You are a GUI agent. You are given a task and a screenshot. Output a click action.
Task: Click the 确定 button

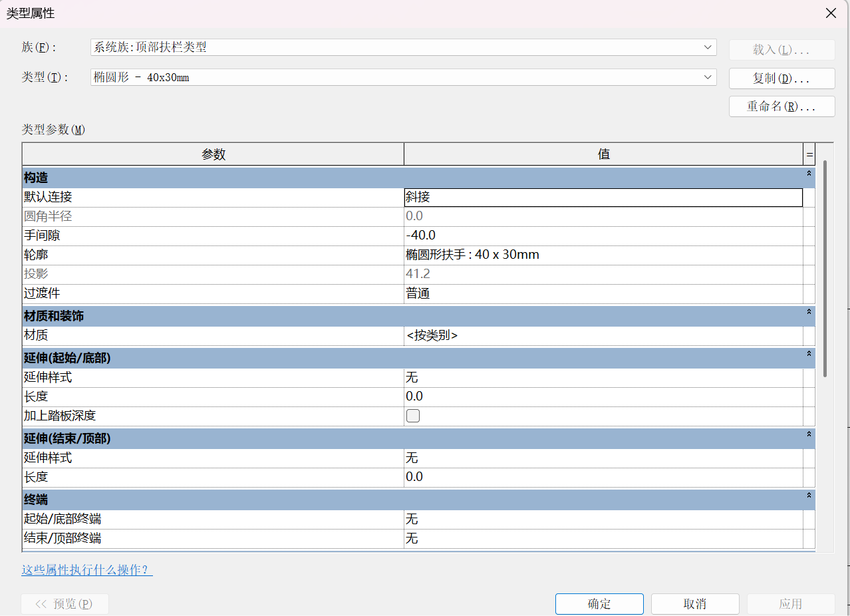tap(599, 604)
